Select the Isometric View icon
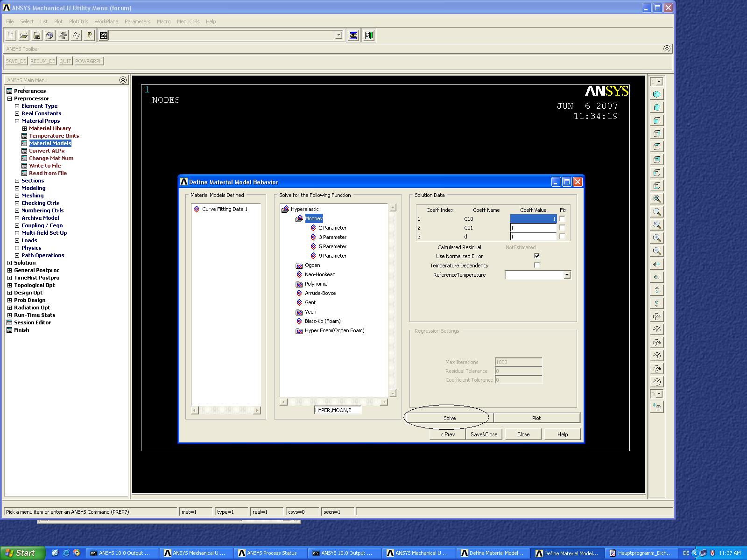 click(657, 94)
